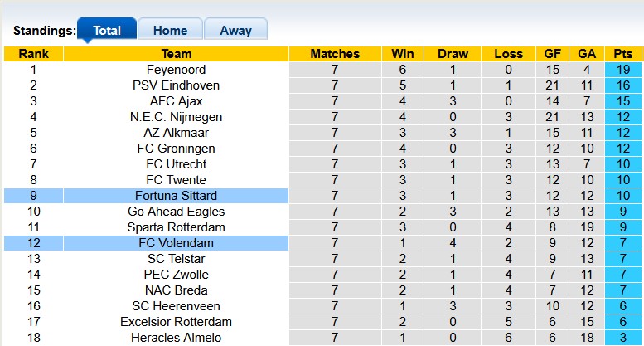
Task: Click the Win column header
Action: click(403, 54)
